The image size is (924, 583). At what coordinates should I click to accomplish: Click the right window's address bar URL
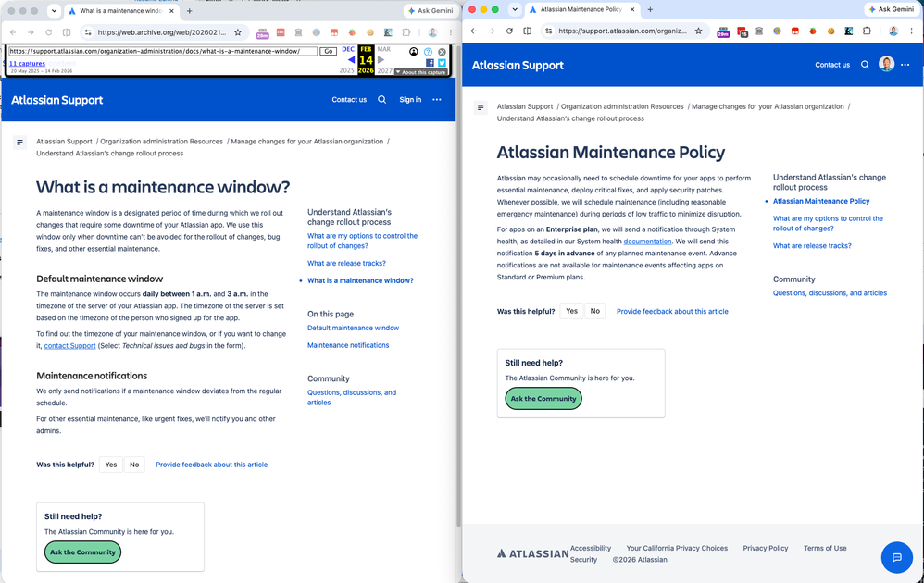click(622, 31)
